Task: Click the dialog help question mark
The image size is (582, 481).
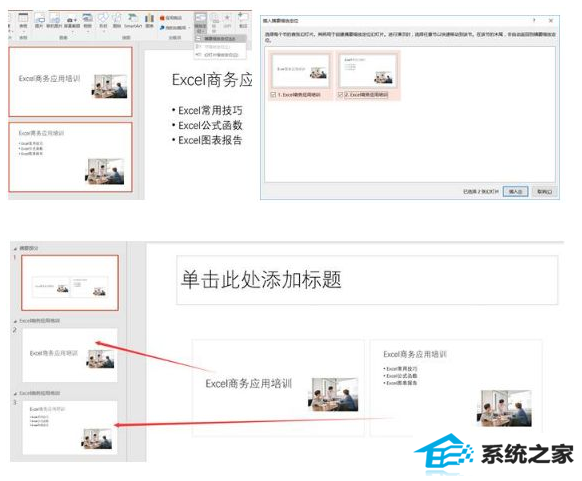Action: (534, 20)
